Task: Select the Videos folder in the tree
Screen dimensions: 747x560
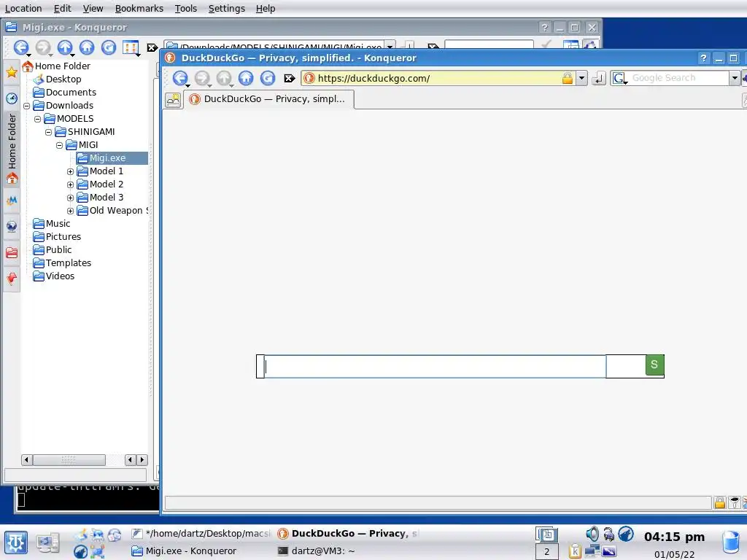Action: coord(53,276)
